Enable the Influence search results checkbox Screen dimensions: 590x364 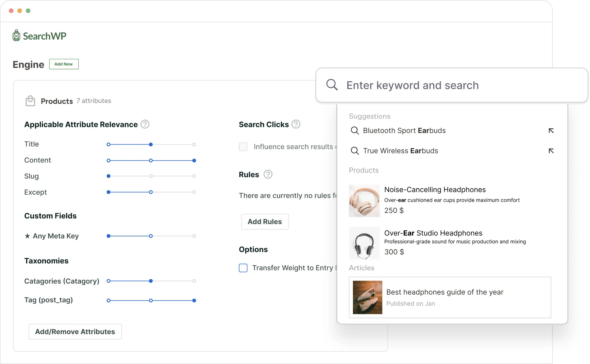[x=243, y=147]
